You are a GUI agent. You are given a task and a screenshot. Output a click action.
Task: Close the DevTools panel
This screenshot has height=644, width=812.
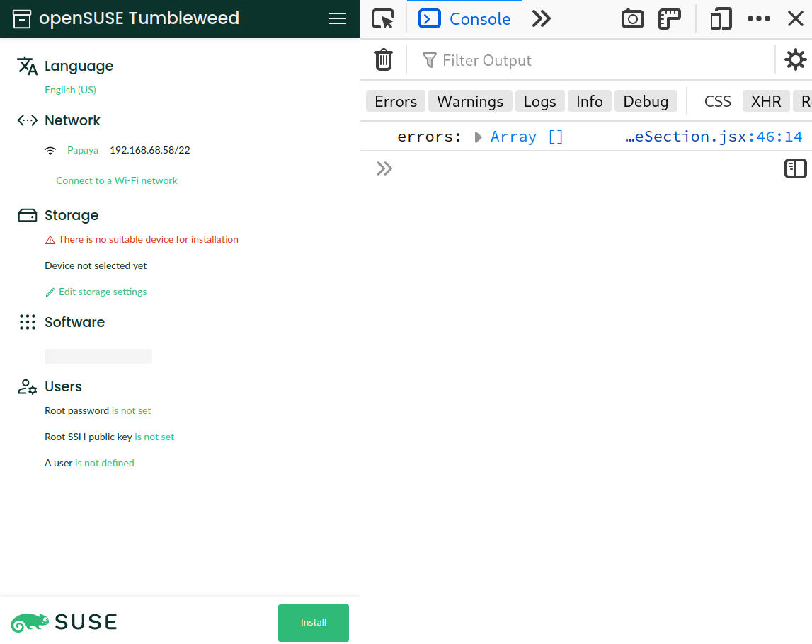[796, 19]
